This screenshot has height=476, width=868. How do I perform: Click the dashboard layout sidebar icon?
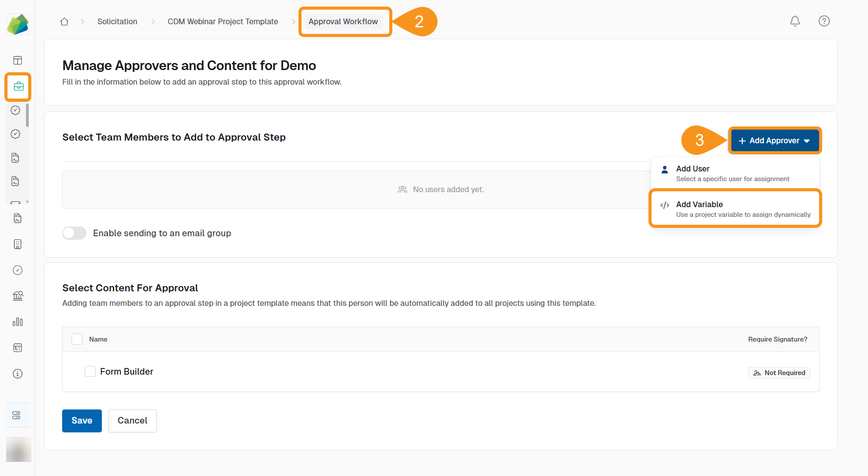coord(18,60)
